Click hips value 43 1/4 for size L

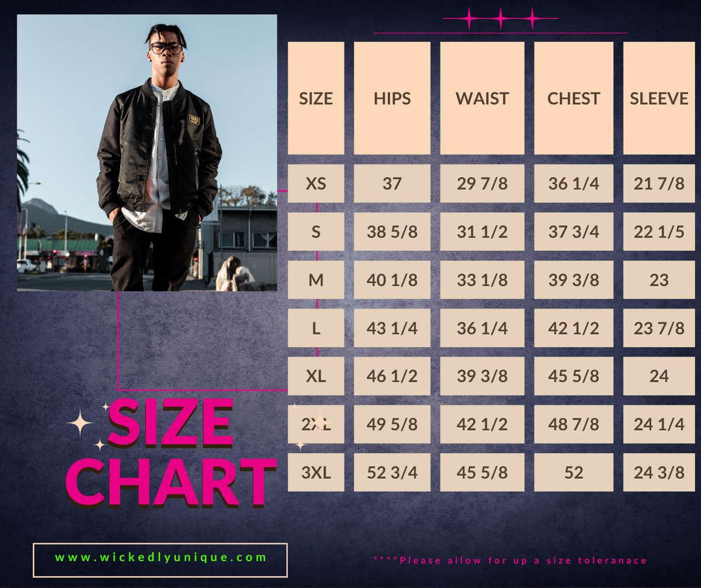coord(392,328)
